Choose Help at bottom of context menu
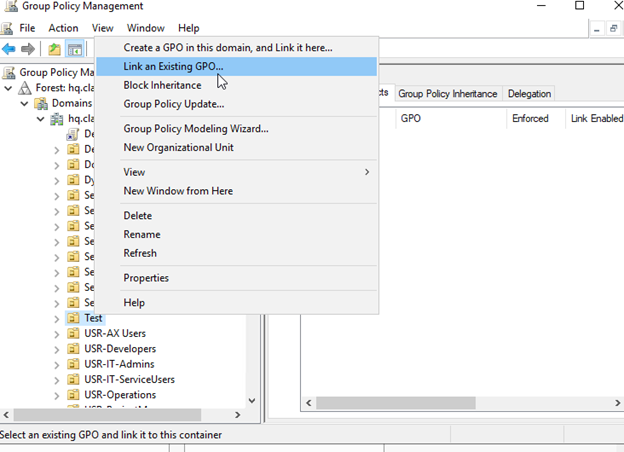This screenshot has height=452, width=624. [236, 302]
